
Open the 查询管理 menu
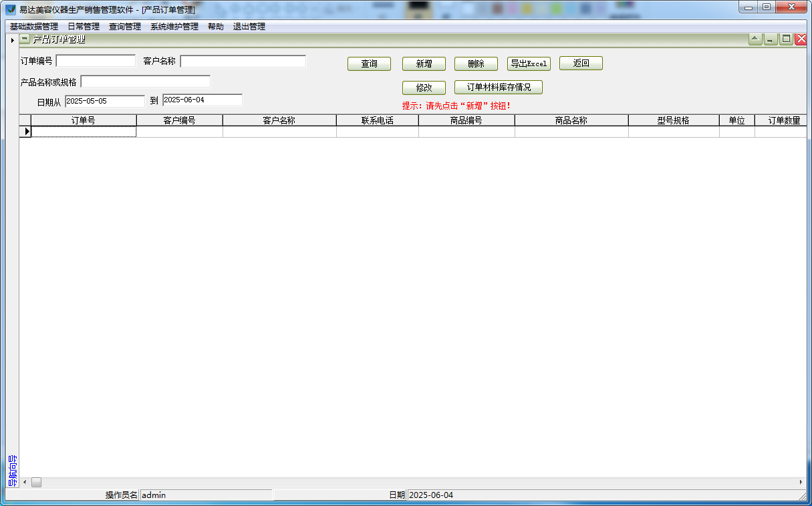coord(124,27)
